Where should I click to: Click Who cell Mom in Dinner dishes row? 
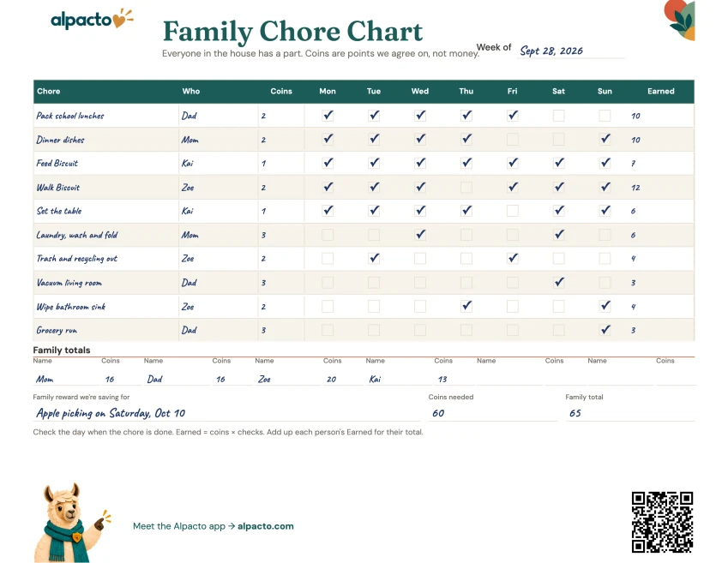190,140
